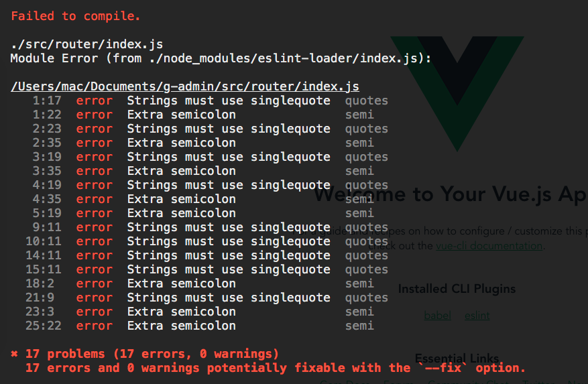Click error row 4:19 Strings must use singlequote
Viewport: 588px width, 384px height.
coord(210,185)
